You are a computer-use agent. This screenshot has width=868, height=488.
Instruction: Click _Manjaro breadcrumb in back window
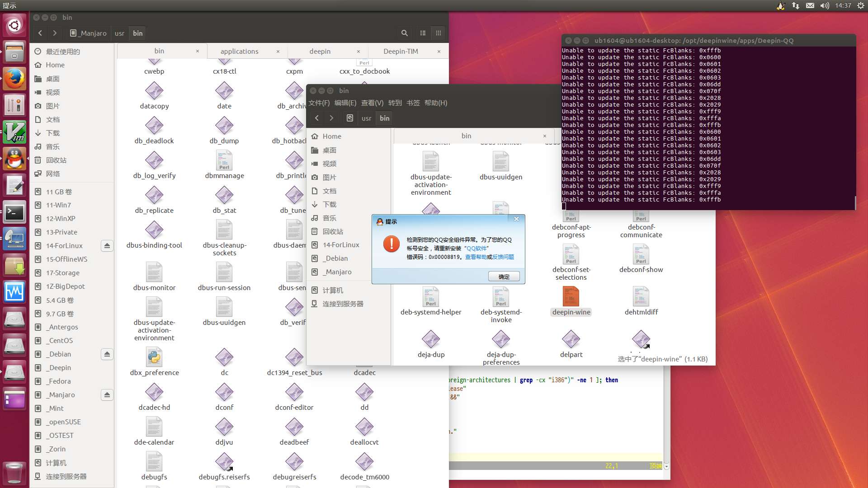[88, 33]
